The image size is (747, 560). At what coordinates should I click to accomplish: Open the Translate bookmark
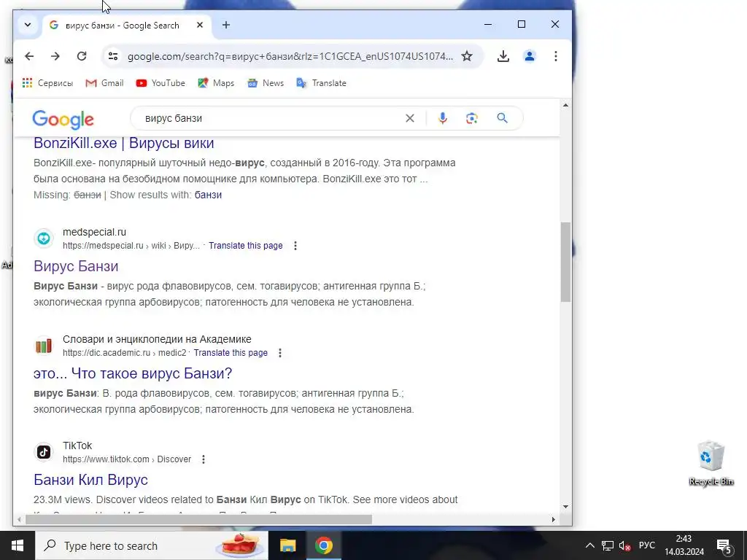321,83
